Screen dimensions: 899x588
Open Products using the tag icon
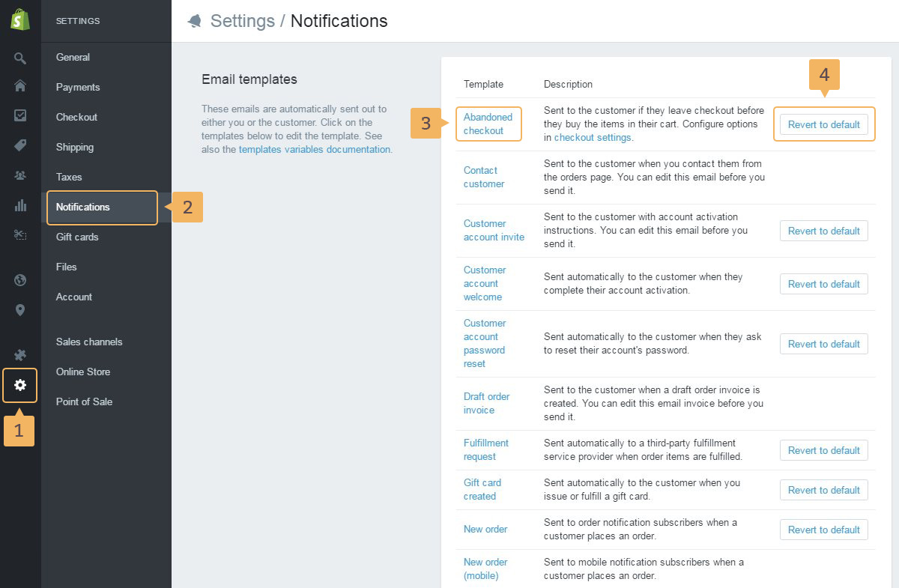coord(20,145)
